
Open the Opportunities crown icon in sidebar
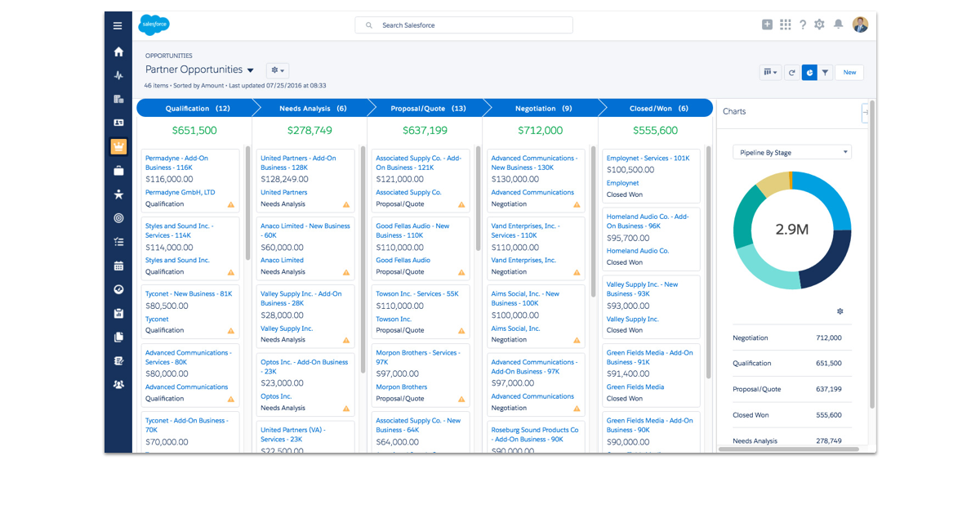[x=118, y=147]
